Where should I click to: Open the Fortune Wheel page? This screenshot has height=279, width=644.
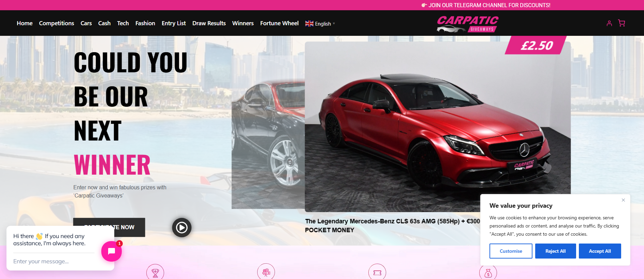[x=279, y=23]
